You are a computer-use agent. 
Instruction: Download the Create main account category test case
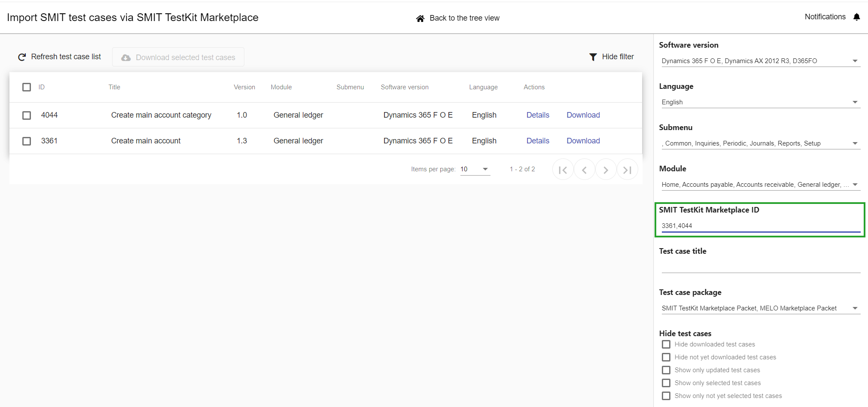(x=583, y=115)
